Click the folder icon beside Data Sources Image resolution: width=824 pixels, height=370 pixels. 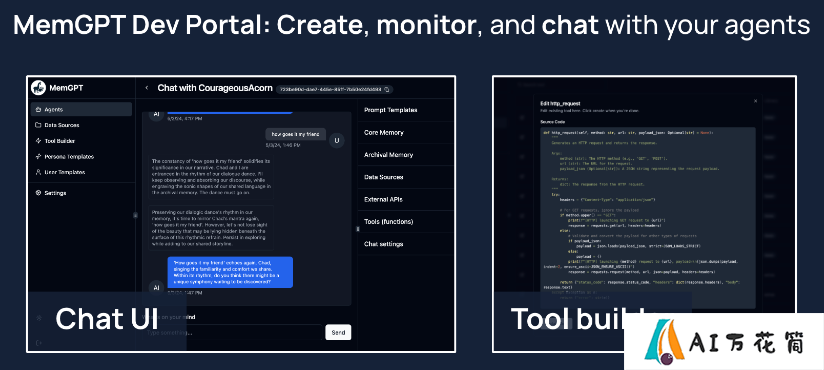pos(38,125)
